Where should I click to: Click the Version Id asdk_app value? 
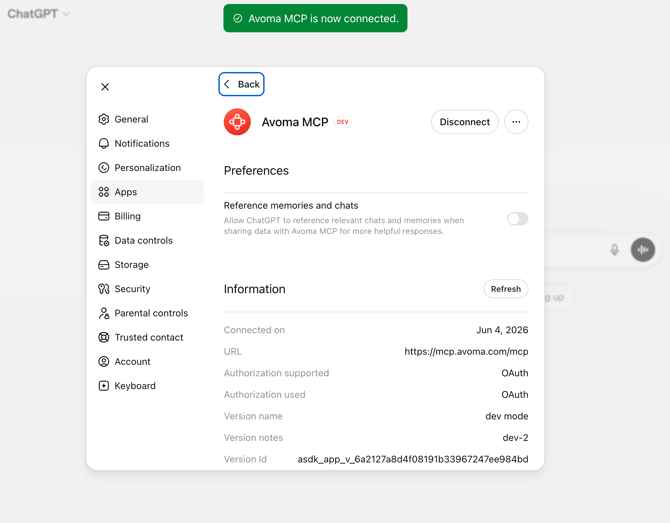pyautogui.click(x=413, y=459)
